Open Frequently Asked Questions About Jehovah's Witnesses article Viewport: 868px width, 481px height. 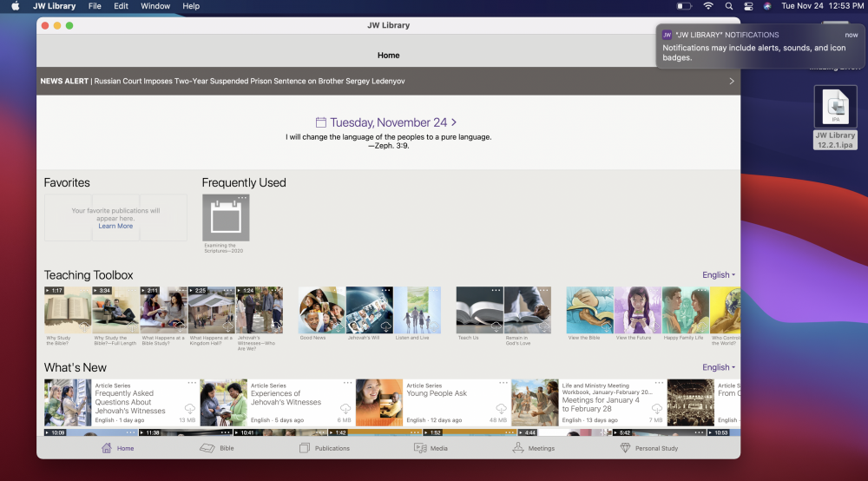tap(122, 402)
